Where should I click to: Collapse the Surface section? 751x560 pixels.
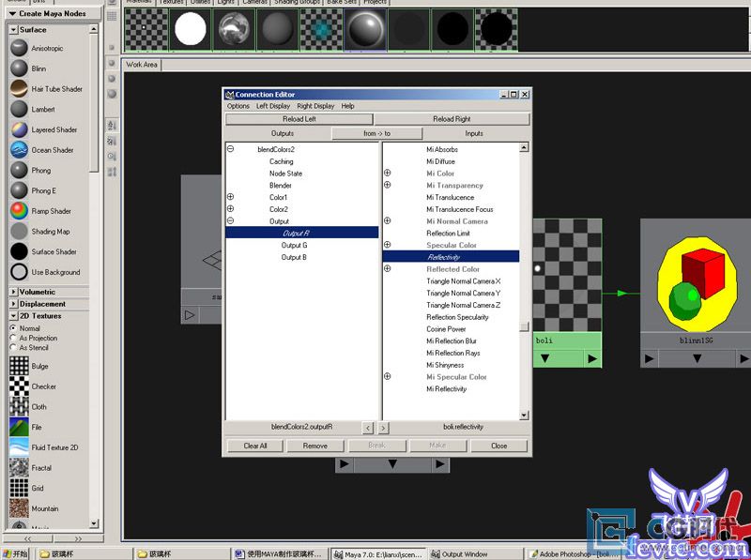[x=13, y=30]
